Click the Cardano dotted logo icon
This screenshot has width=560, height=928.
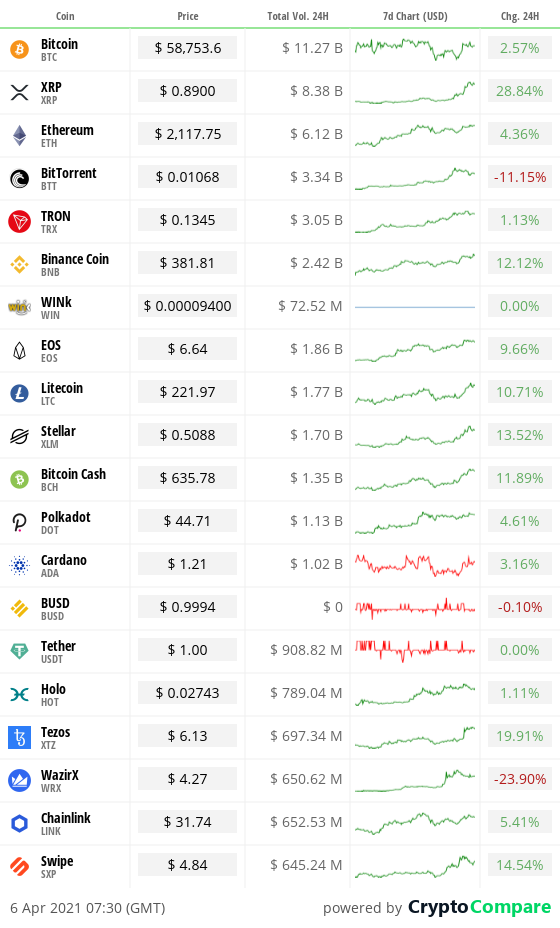click(x=20, y=565)
